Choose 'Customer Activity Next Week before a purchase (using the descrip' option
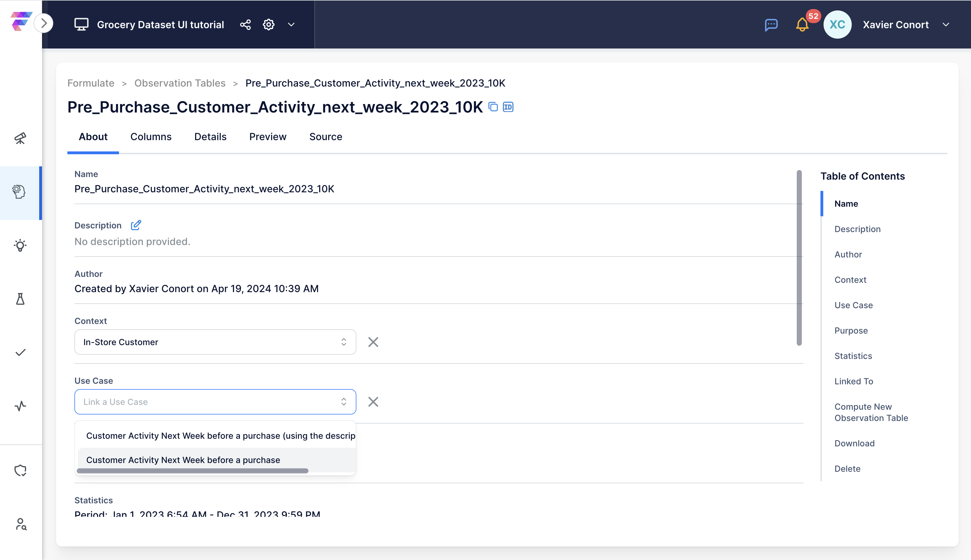 217,436
